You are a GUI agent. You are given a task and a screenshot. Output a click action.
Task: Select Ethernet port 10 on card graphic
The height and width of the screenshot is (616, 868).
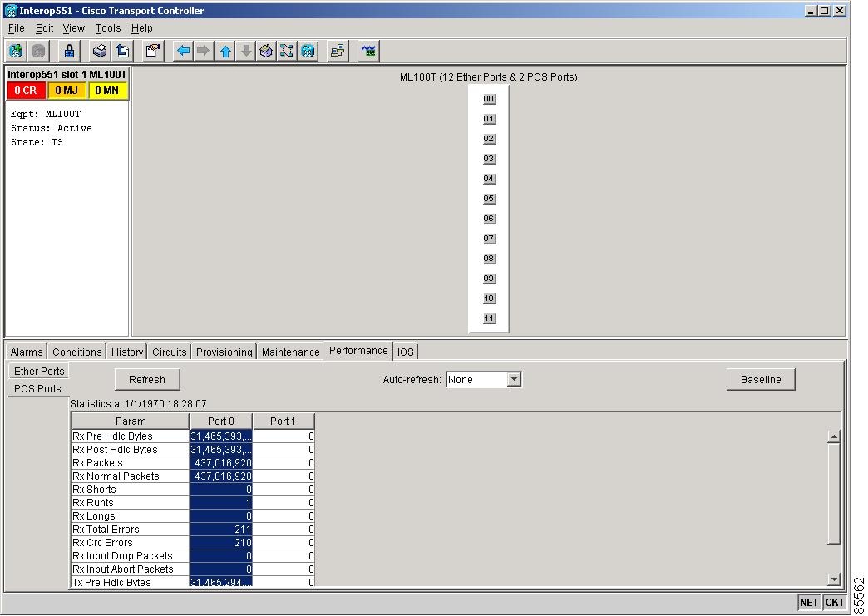(x=489, y=298)
